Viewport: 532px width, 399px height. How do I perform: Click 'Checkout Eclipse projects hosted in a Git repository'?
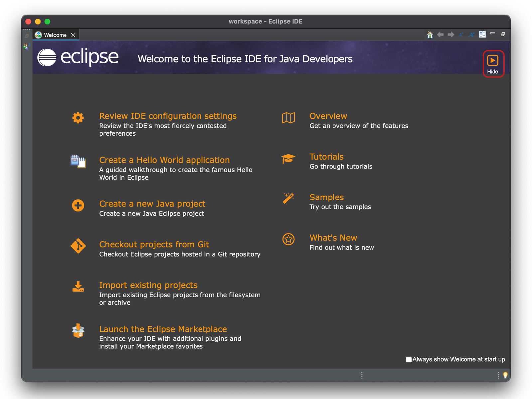pyautogui.click(x=180, y=254)
